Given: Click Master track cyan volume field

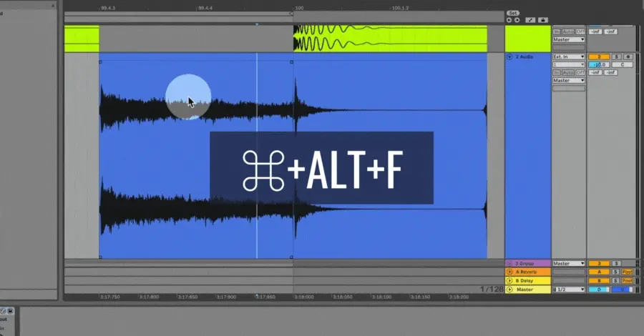Looking at the screenshot, I should (x=599, y=290).
